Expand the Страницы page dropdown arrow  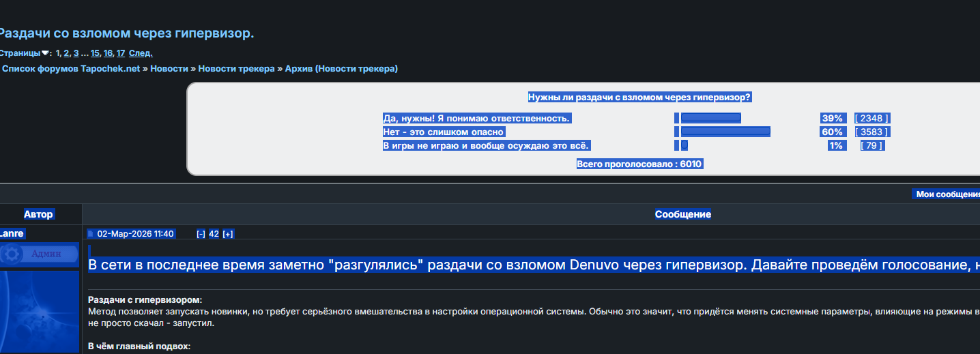point(45,53)
